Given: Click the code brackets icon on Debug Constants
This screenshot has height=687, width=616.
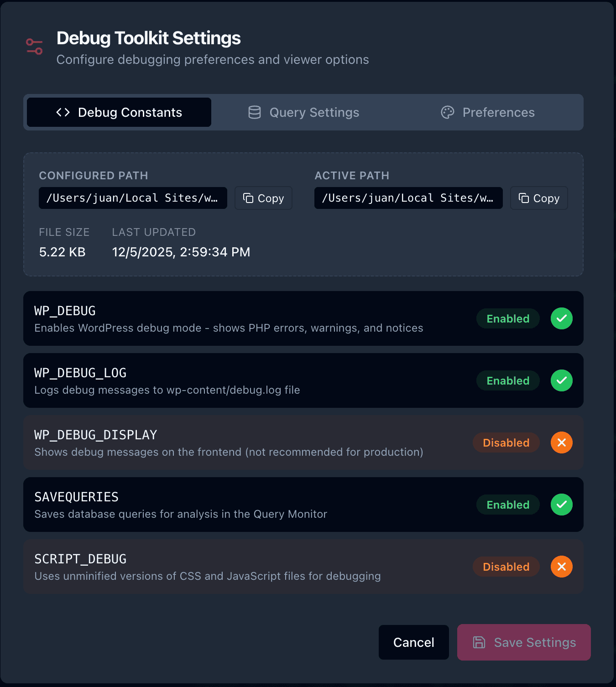Looking at the screenshot, I should click(x=63, y=112).
